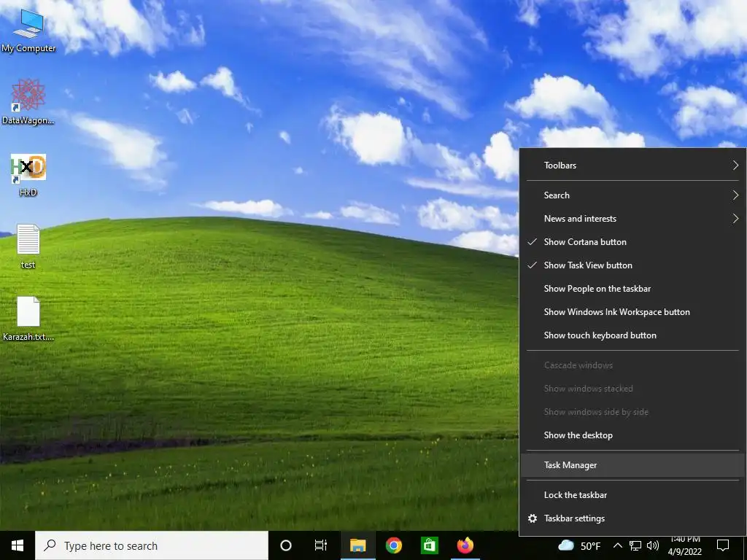Expand the Search submenu
The image size is (747, 560).
(632, 195)
